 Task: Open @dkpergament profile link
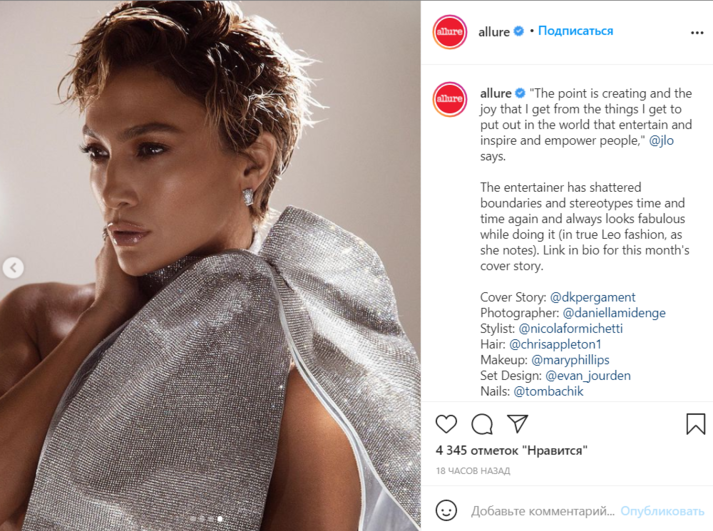592,297
